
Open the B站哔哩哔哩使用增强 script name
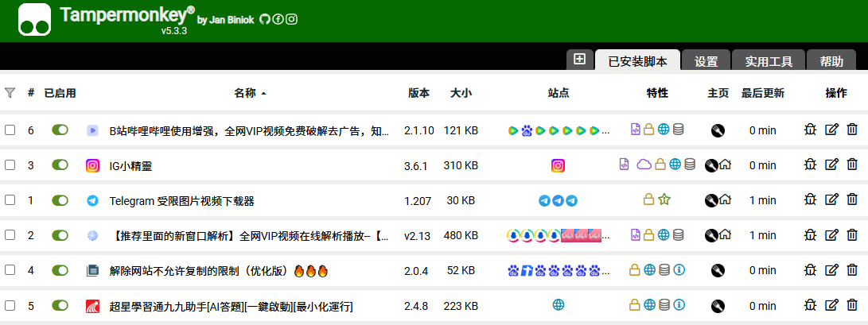click(249, 131)
